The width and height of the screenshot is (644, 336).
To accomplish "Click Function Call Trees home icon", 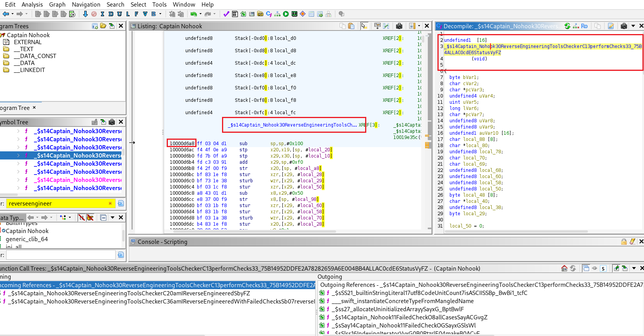I will (564, 269).
